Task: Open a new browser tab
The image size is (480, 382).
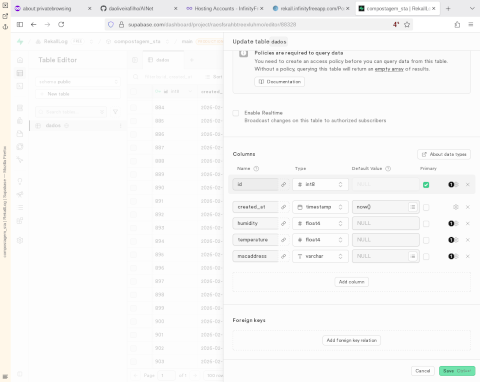Action: [x=448, y=8]
